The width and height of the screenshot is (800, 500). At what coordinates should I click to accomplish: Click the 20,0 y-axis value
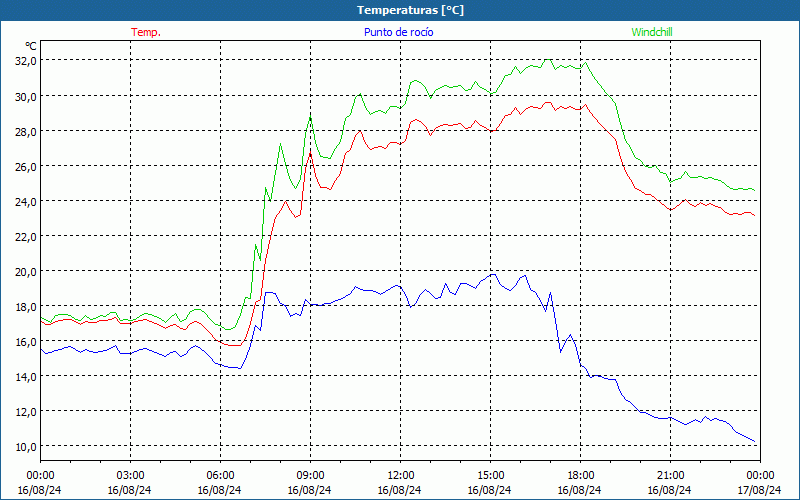(25, 271)
